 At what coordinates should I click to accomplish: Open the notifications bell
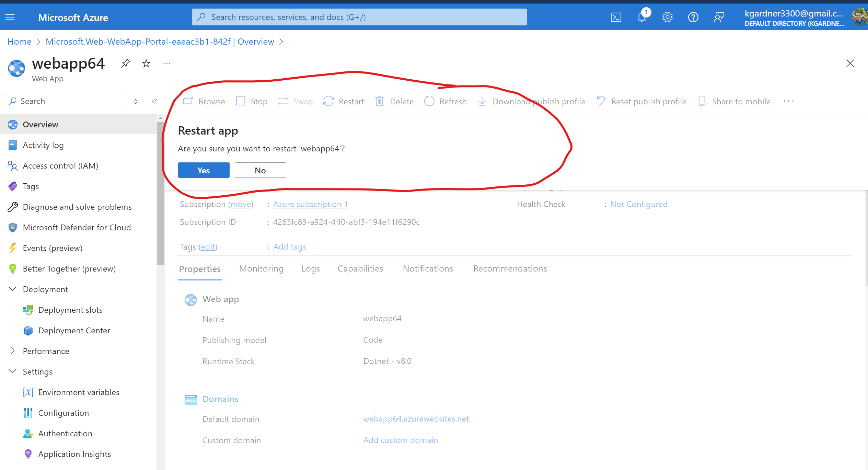642,17
